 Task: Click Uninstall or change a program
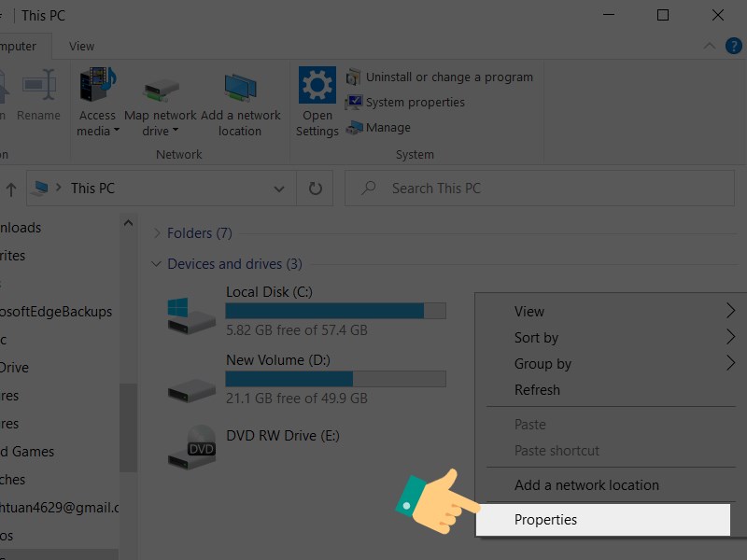point(449,77)
